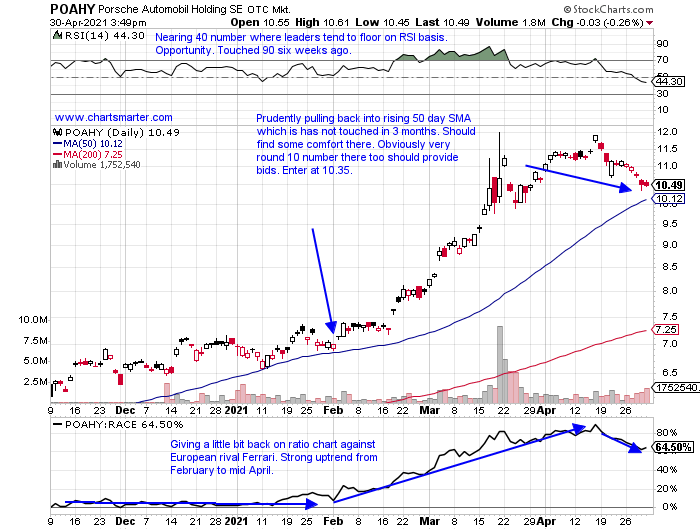Screen dimensions: 700x530
Task: Click the 80% ratio axis label
Action: click(667, 433)
